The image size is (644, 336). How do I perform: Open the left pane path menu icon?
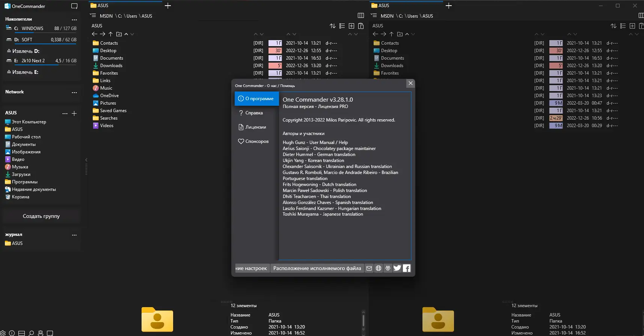click(x=93, y=15)
